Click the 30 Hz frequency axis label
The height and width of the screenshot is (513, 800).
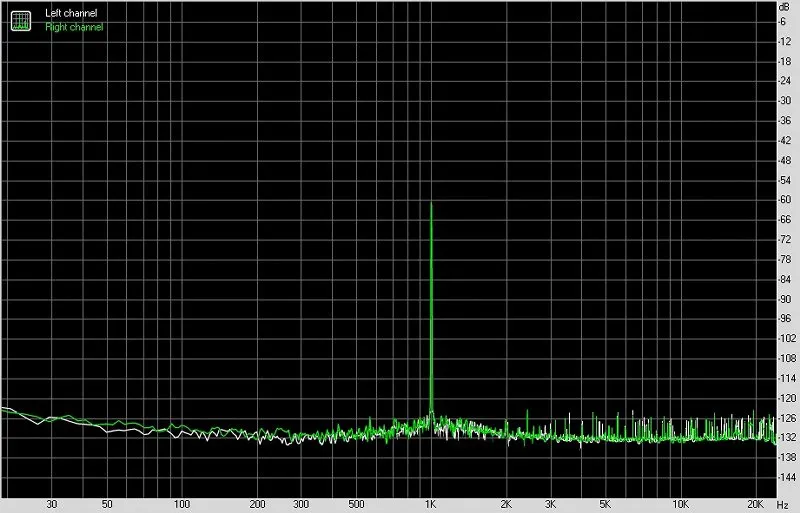pyautogui.click(x=52, y=504)
